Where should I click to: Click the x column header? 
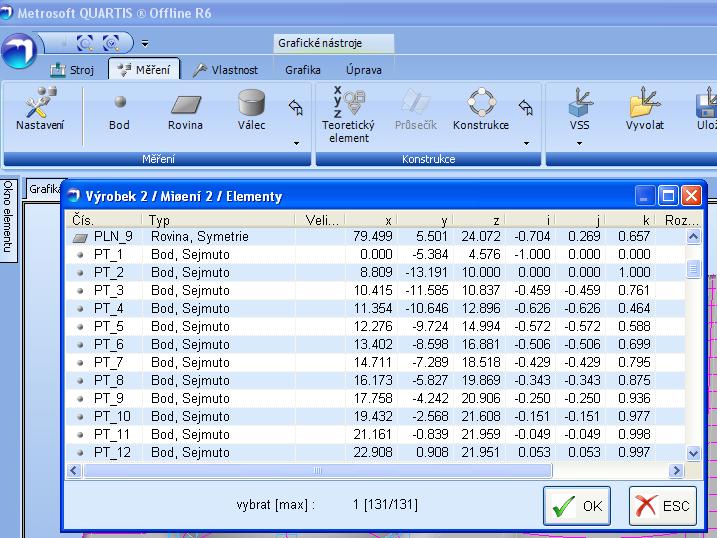(x=371, y=220)
